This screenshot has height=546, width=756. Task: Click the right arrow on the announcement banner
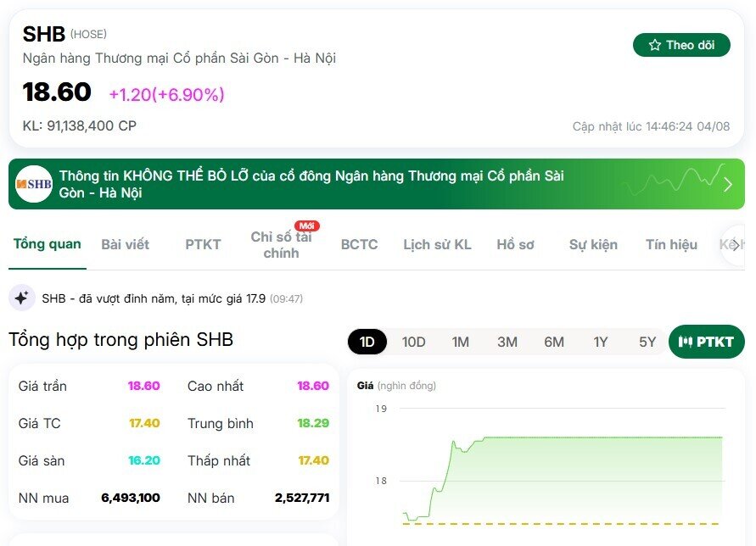coord(726,184)
